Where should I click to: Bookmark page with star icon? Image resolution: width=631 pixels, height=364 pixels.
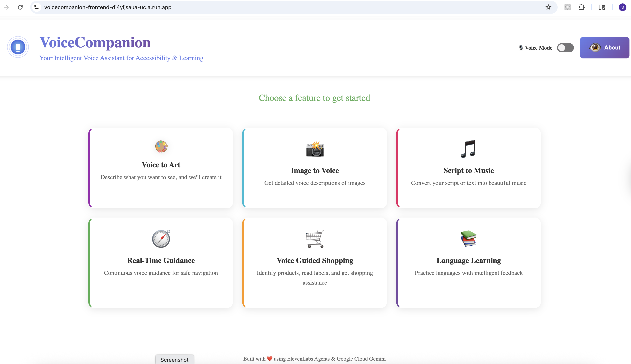(548, 7)
